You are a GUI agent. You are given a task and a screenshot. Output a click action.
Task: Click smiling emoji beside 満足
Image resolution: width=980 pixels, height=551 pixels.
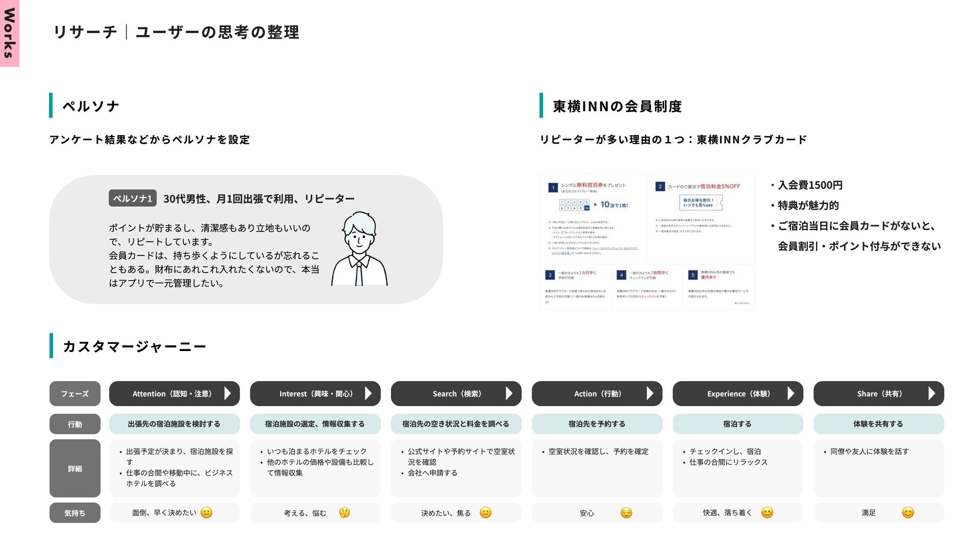pyautogui.click(x=908, y=513)
